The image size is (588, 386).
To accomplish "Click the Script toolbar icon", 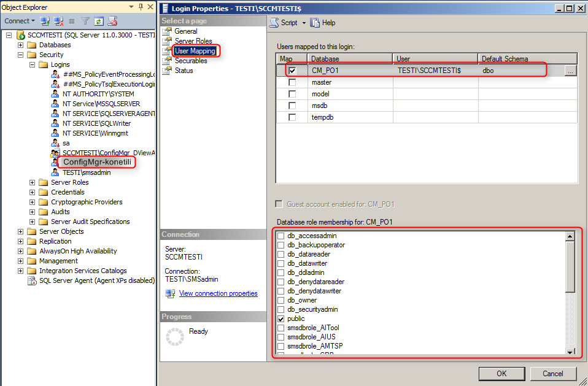I will [x=274, y=23].
